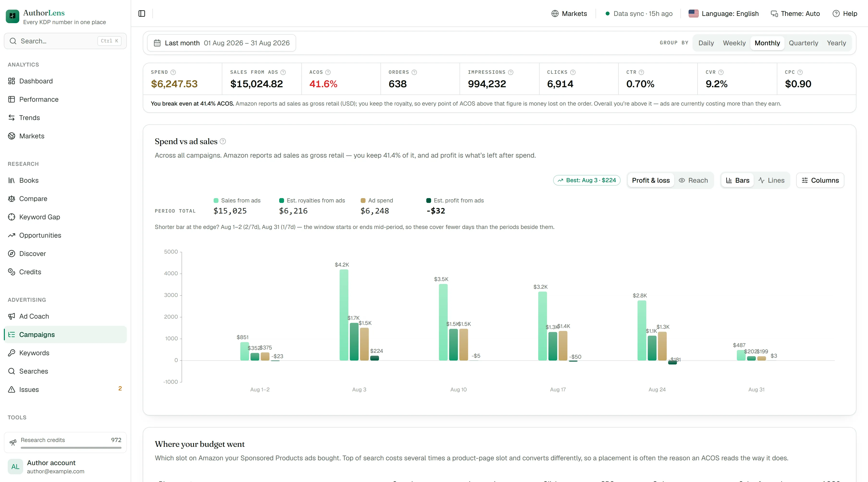Click the Best: Aug 3 · $224 badge

(x=587, y=180)
